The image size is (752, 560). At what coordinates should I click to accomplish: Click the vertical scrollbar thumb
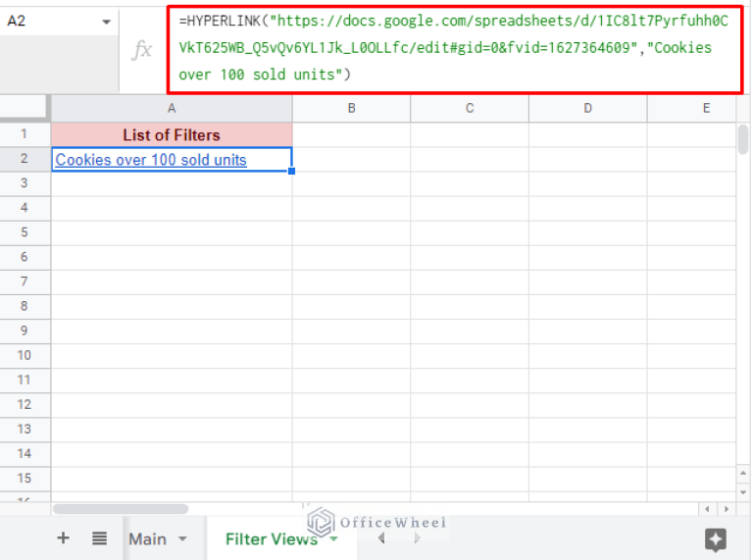[x=743, y=139]
